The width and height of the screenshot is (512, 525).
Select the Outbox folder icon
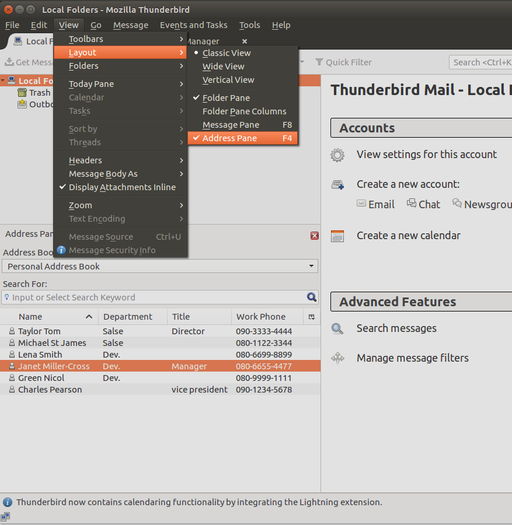pyautogui.click(x=22, y=104)
